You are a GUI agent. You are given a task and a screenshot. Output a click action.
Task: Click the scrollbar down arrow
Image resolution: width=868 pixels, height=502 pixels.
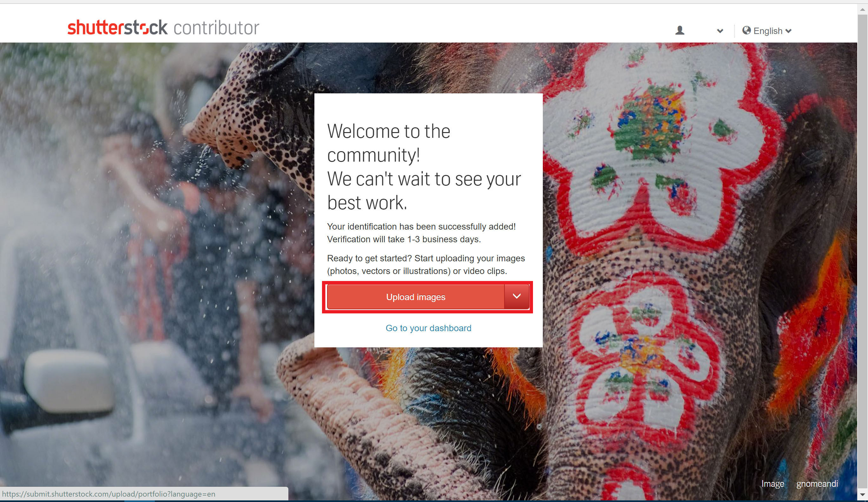(x=863, y=495)
